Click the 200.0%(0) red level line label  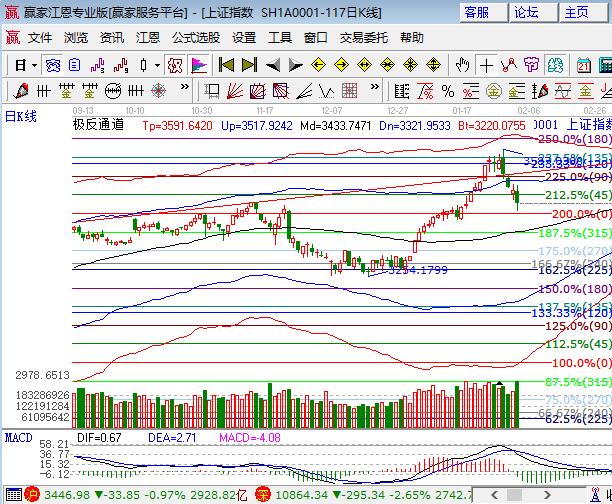point(581,214)
